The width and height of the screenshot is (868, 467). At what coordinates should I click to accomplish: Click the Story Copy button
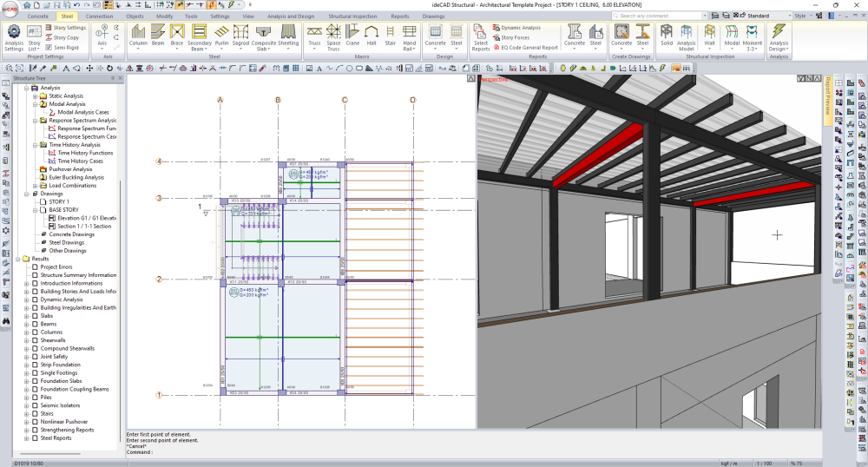tap(62, 37)
